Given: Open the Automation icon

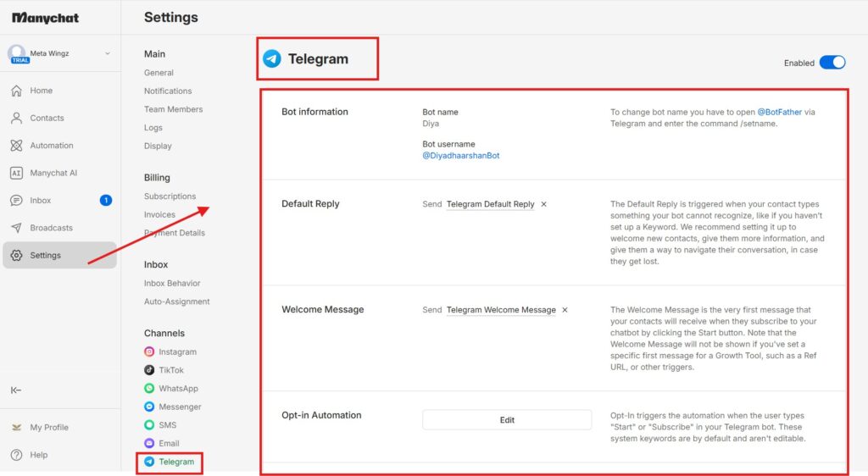Looking at the screenshot, I should 17,146.
